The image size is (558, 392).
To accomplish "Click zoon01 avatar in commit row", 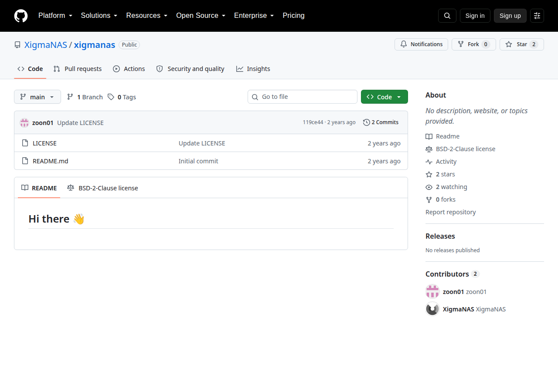I will [x=24, y=123].
